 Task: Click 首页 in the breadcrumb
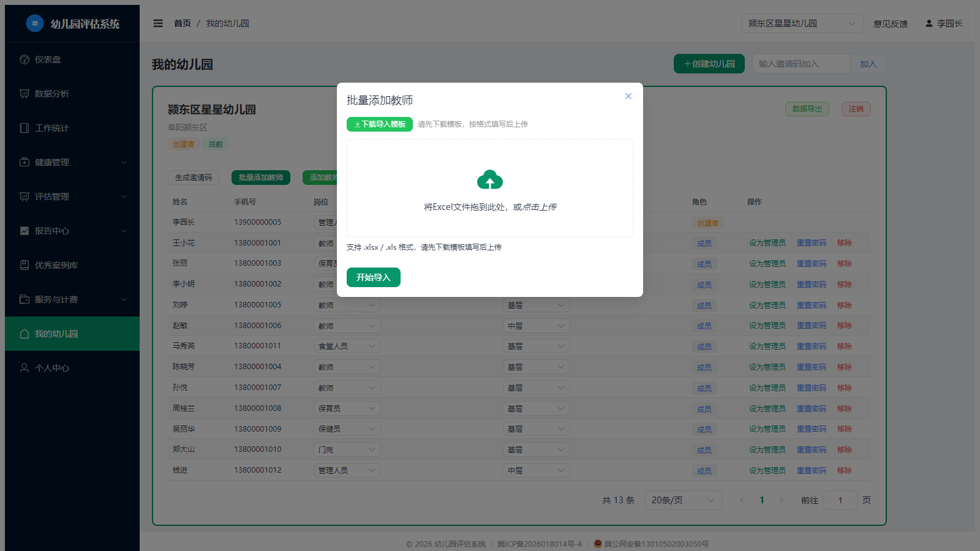pos(183,23)
